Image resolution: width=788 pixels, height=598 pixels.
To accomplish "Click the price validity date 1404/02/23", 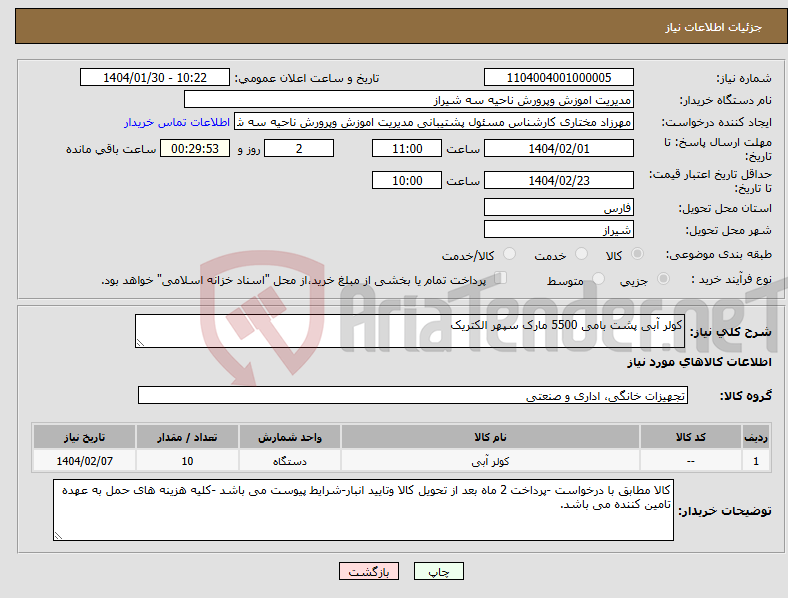I will click(558, 180).
